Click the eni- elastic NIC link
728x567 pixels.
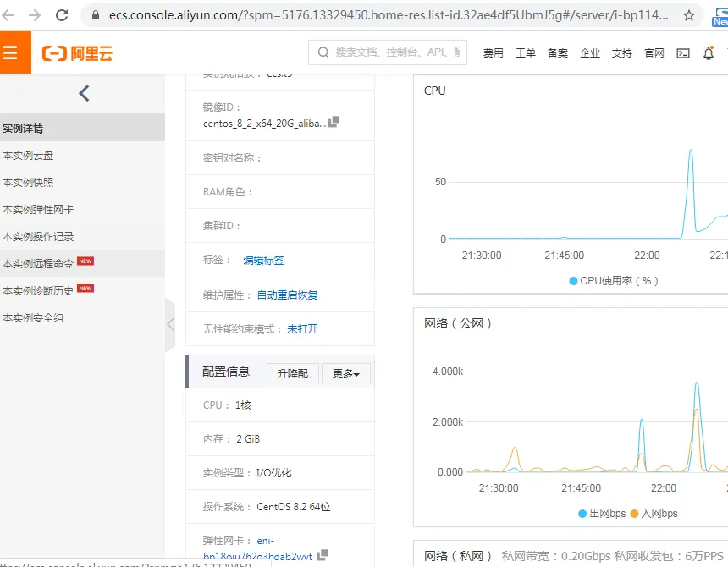(x=257, y=548)
